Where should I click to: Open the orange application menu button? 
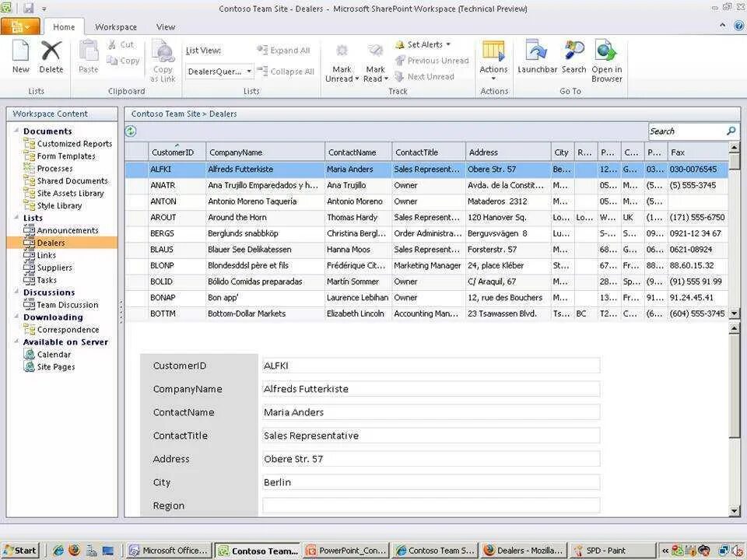pos(20,26)
